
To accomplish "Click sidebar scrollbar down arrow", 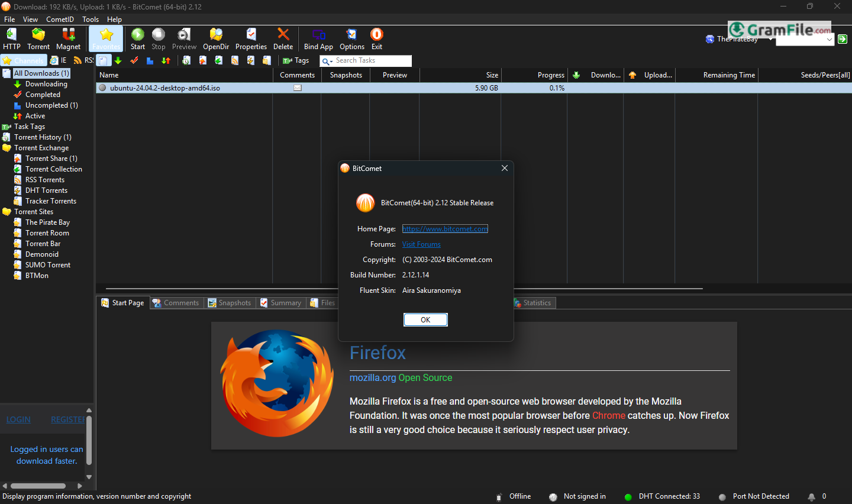I will 89,477.
